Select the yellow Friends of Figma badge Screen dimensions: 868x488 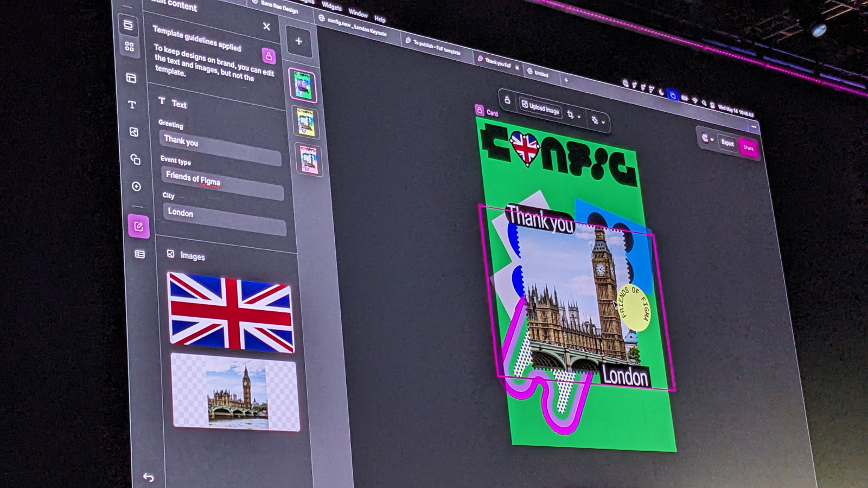point(634,307)
